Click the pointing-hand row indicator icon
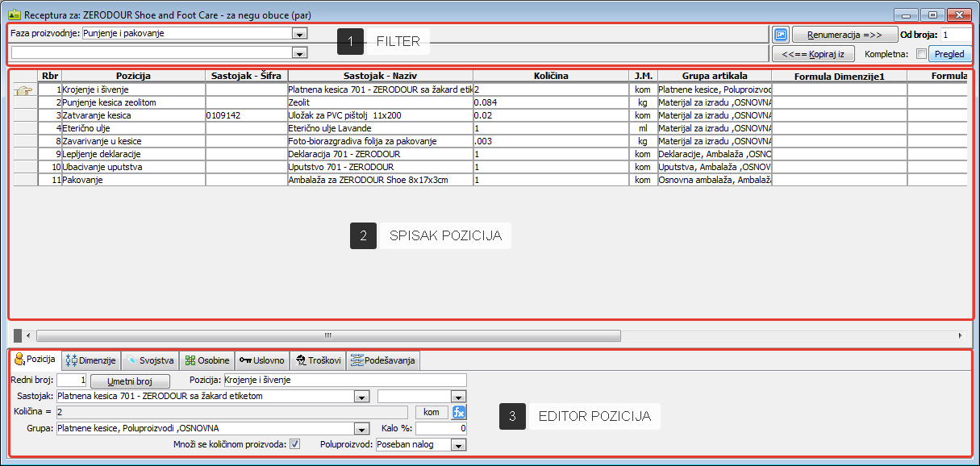Image resolution: width=980 pixels, height=466 pixels. (x=25, y=90)
